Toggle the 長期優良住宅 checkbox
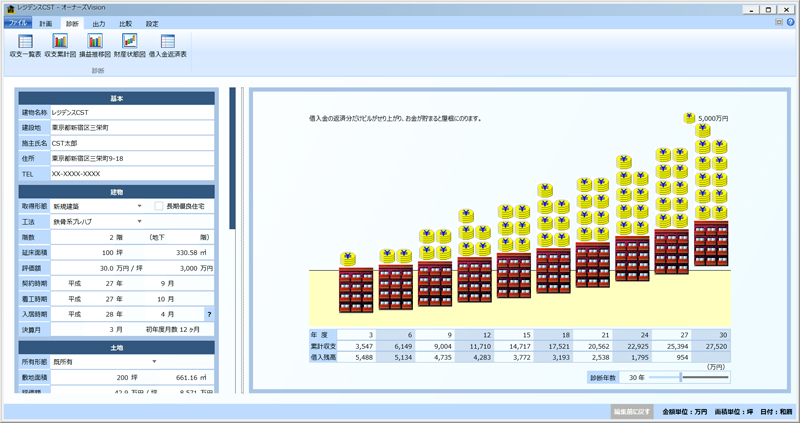 pyautogui.click(x=159, y=206)
